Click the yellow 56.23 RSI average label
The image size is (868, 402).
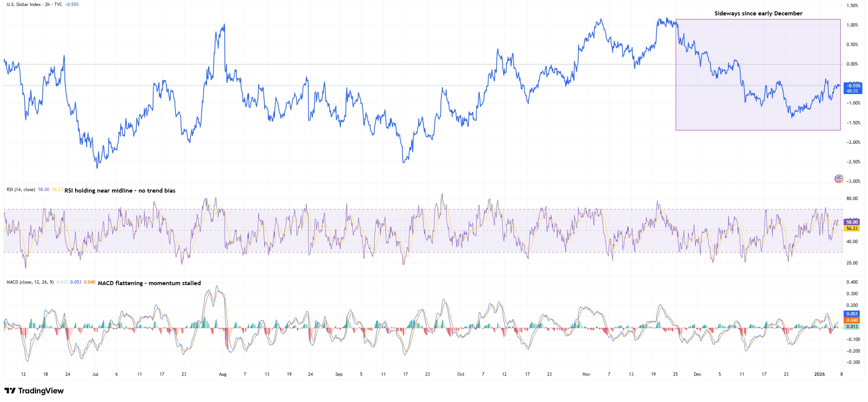852,229
